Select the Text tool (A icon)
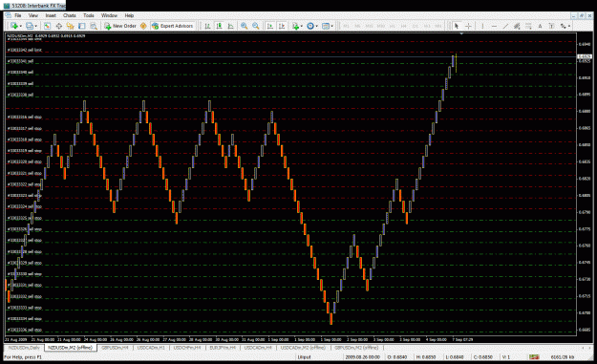Image resolution: width=597 pixels, height=364 pixels. (540, 26)
